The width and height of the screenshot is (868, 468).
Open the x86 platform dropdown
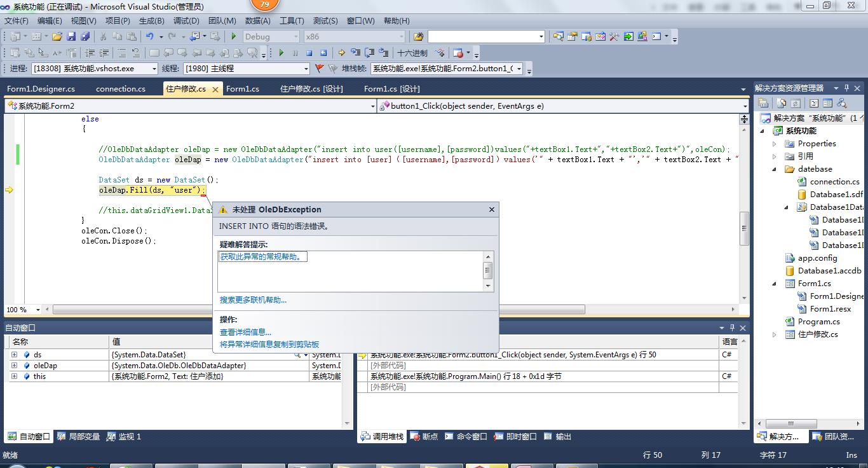(x=401, y=37)
